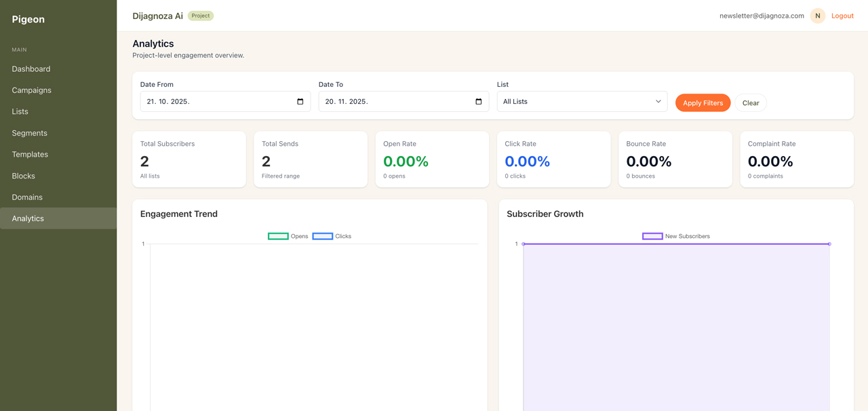
Task: Select Dashboard in the sidebar
Action: point(31,68)
